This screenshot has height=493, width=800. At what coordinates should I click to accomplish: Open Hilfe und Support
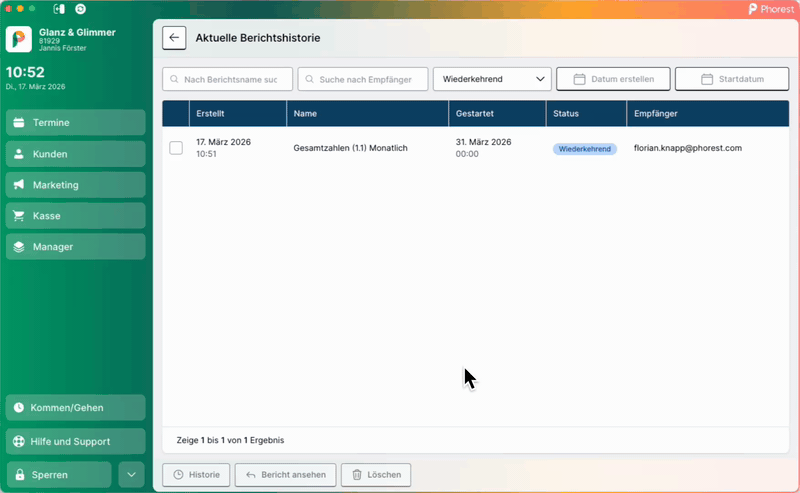(x=76, y=441)
